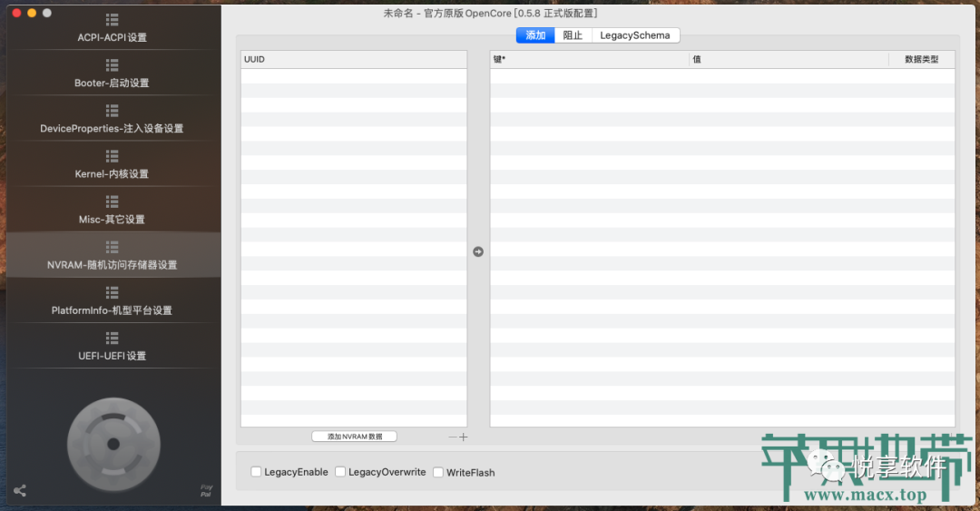980x511 pixels.
Task: Click the plus button to add UUID
Action: coord(463,437)
